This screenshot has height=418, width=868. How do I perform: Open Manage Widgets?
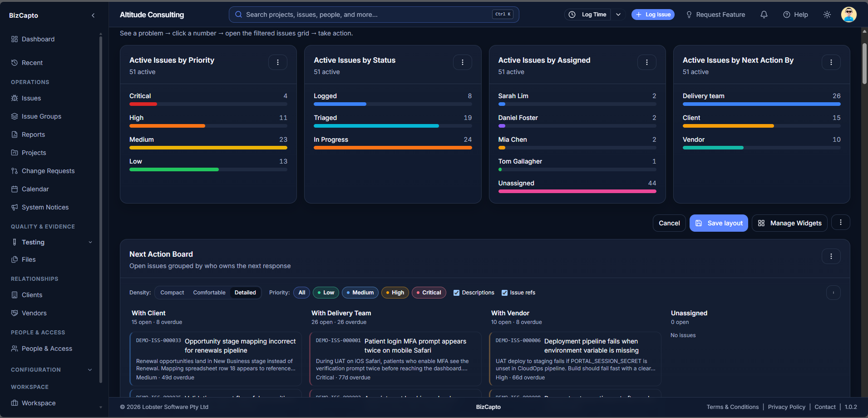(790, 223)
